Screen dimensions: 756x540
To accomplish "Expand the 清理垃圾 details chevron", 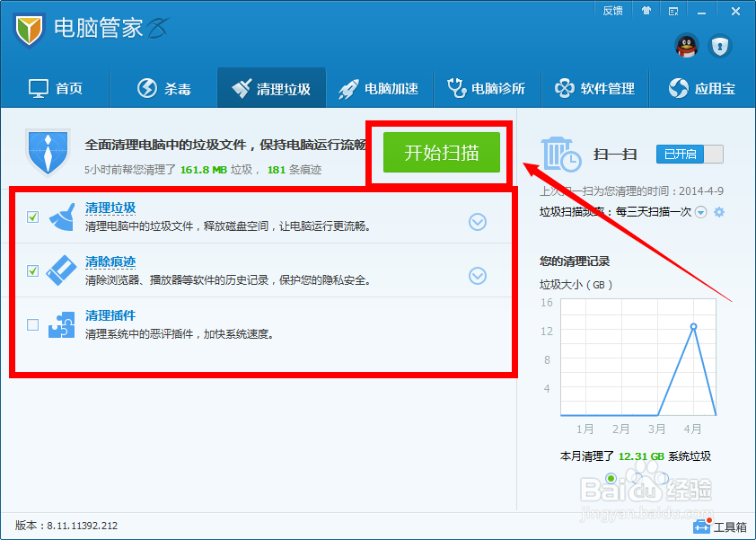I will point(478,221).
